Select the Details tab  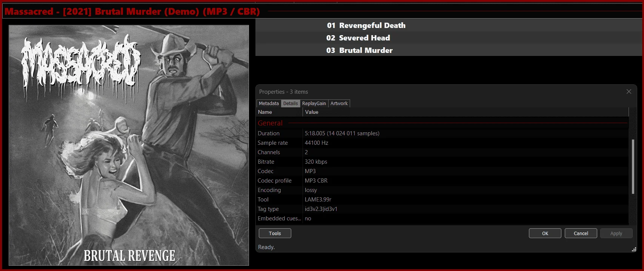pos(290,103)
